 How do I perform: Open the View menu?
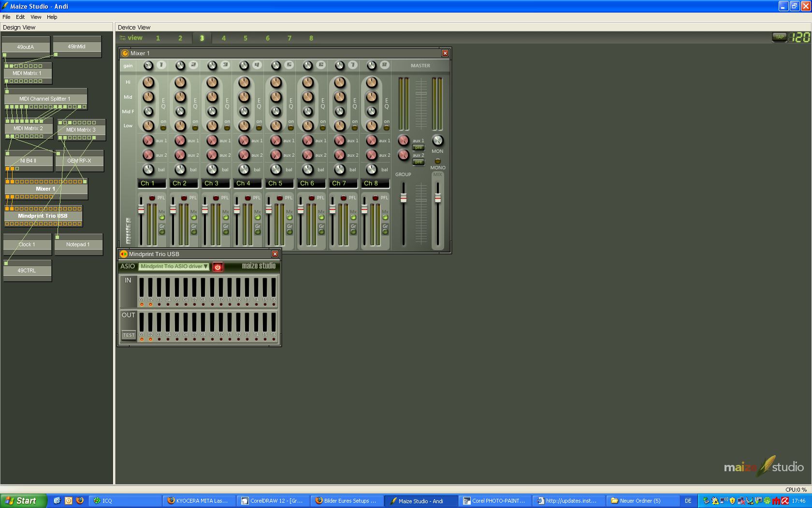(36, 17)
